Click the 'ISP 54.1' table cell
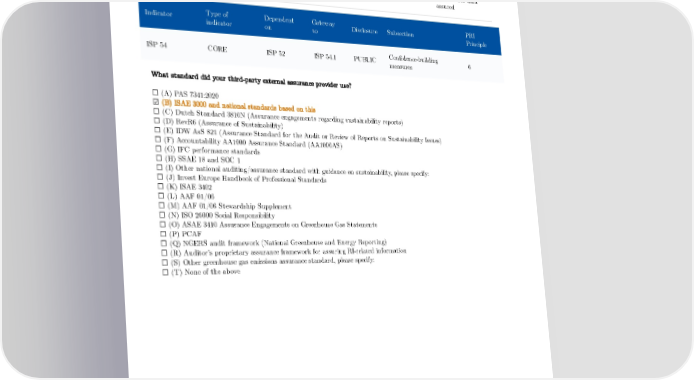Screen dimensions: 694x380 (x=325, y=56)
